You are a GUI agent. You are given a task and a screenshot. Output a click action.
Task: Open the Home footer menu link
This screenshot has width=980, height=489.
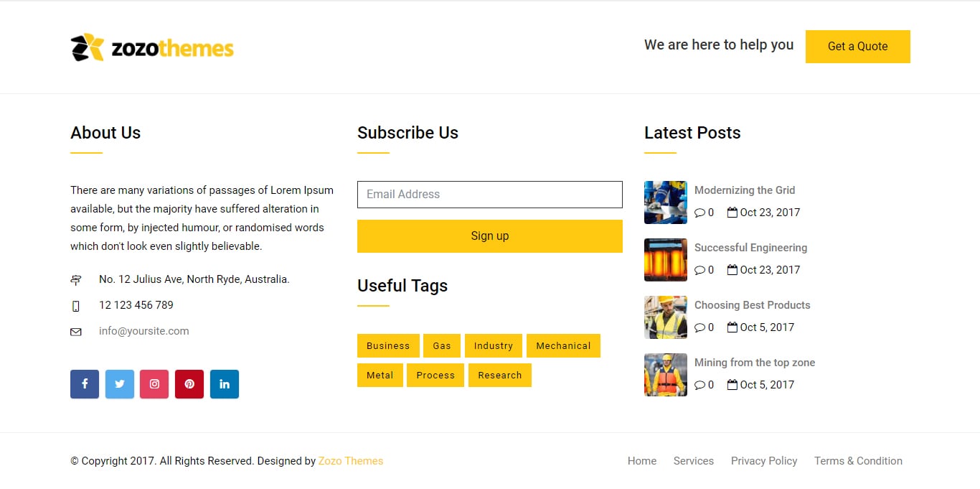tap(641, 461)
